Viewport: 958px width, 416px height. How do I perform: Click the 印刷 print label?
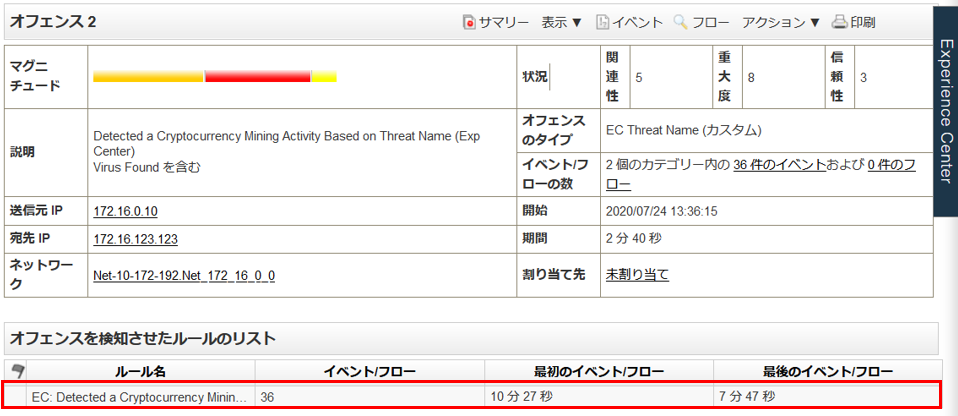862,23
